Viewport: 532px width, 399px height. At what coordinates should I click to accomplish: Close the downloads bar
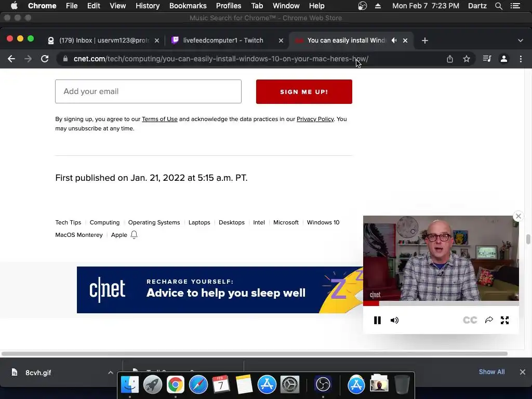click(523, 372)
